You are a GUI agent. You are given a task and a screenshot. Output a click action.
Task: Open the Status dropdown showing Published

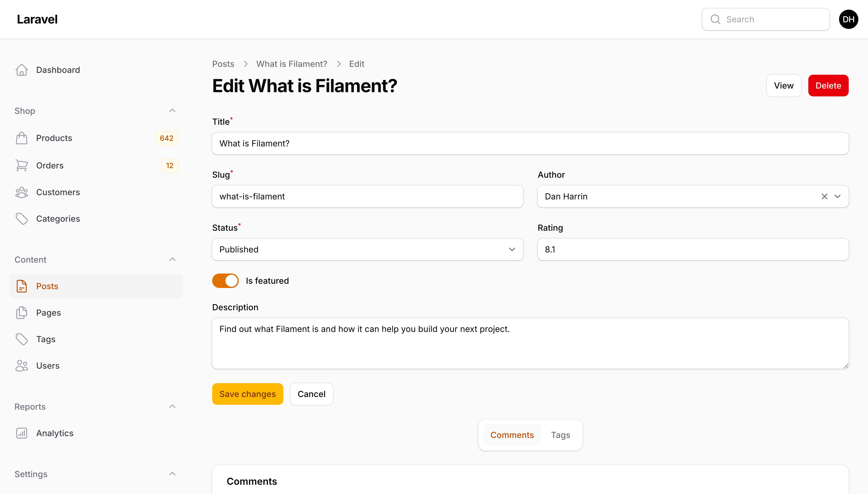[x=368, y=249]
